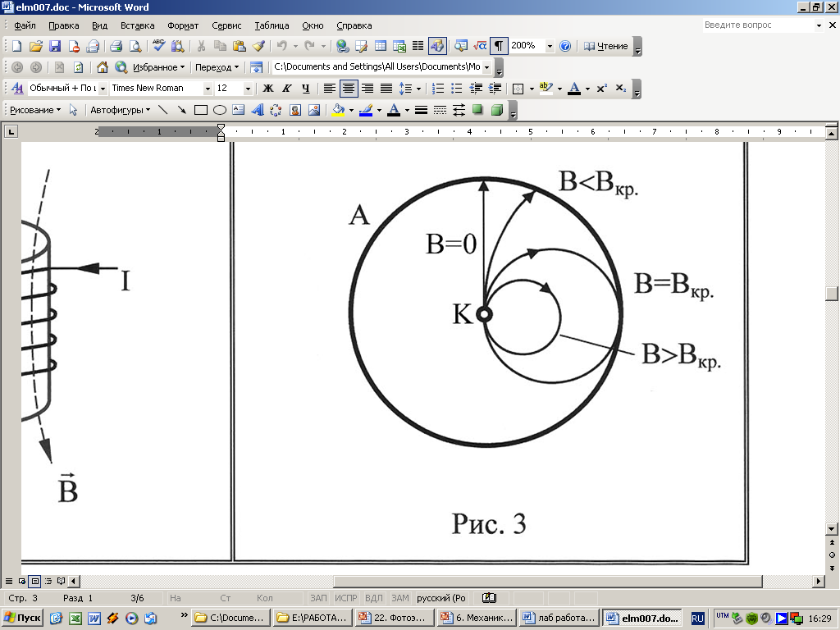
Task: Toggle Italic formatting (К)
Action: 286,89
